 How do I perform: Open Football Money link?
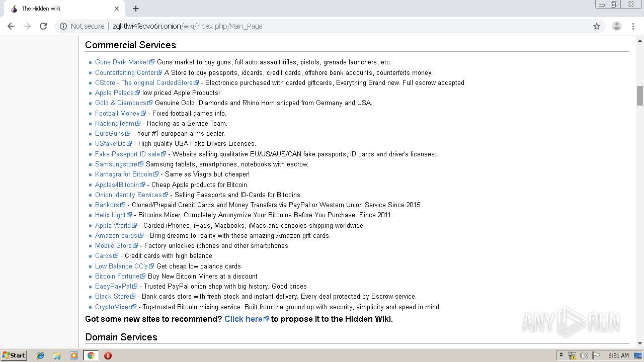pos(120,113)
